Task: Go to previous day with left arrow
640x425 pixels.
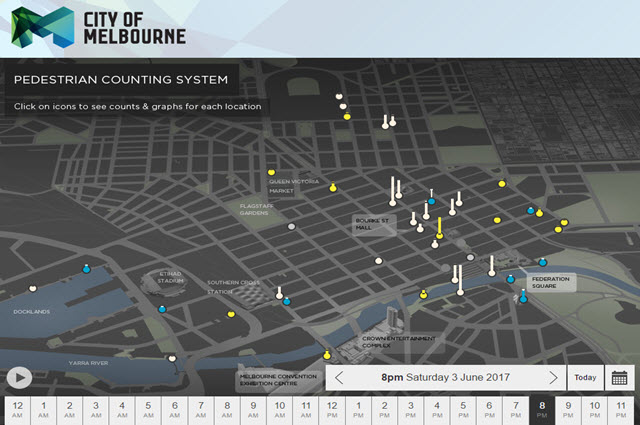Action: 339,377
